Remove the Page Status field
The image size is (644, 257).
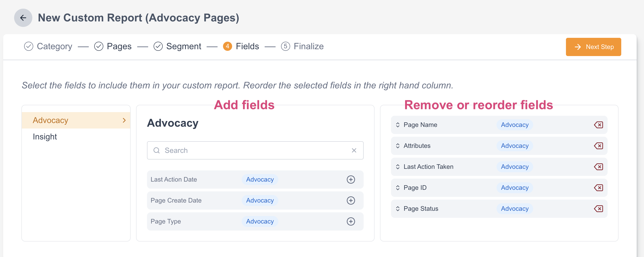(x=598, y=209)
